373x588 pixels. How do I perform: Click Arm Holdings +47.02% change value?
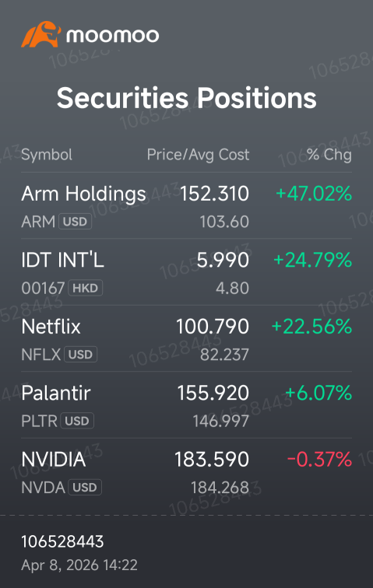click(314, 194)
